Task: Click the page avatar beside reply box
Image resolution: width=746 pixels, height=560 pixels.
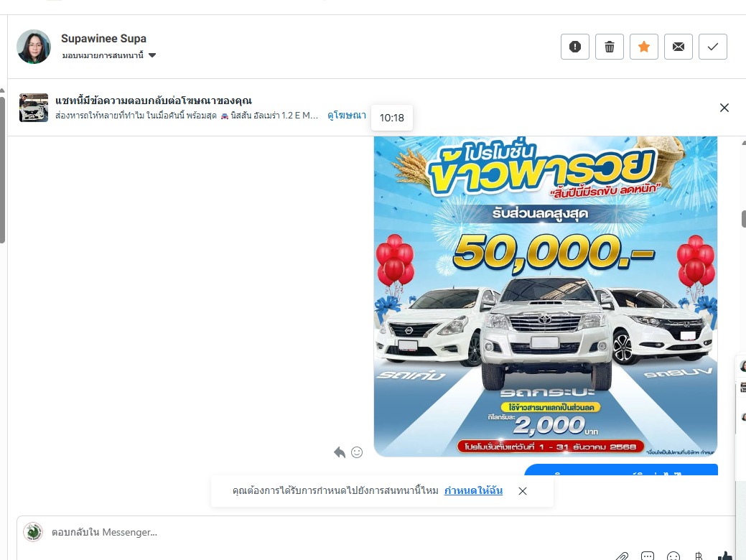Action: pyautogui.click(x=33, y=532)
